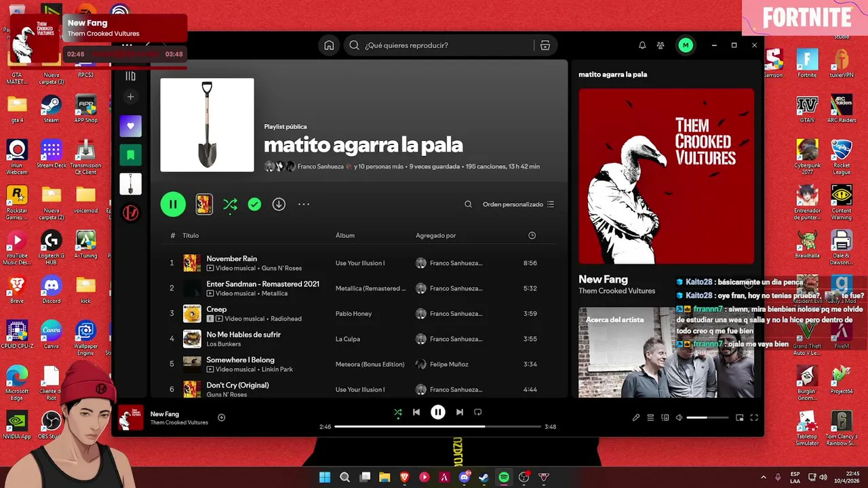Viewport: 868px width, 488px height.
Task: Download the playlist with arrow icon
Action: 279,204
